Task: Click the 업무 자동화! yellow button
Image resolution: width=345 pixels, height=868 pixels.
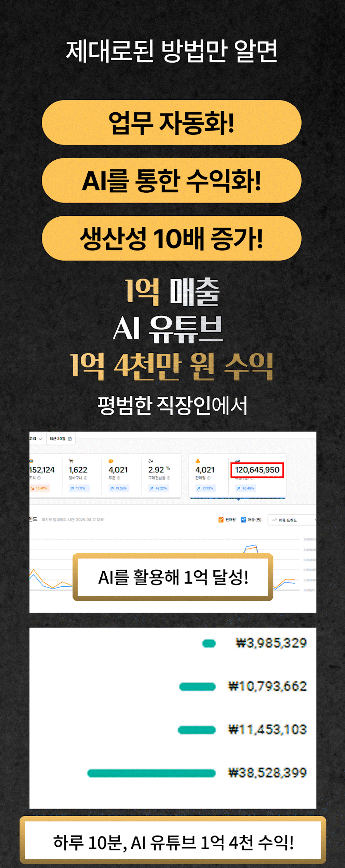Action: click(172, 122)
